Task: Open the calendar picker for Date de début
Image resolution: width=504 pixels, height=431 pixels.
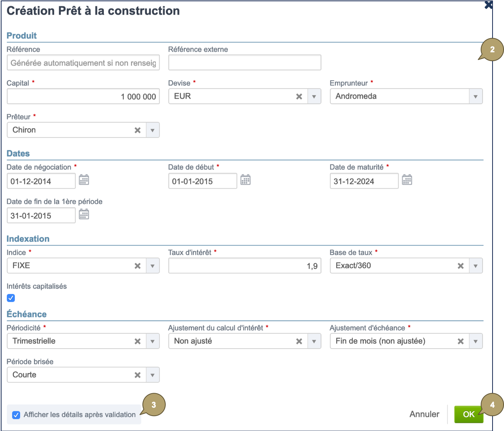Action: point(246,180)
